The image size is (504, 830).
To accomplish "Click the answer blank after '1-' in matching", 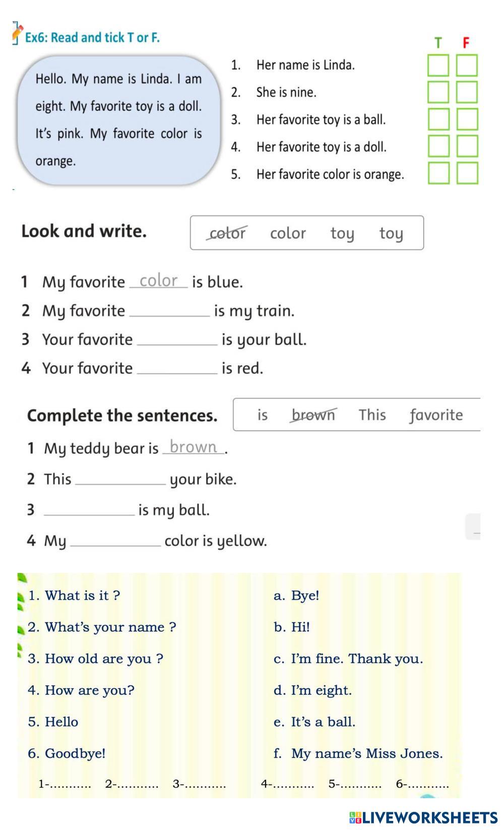I will [x=71, y=784].
